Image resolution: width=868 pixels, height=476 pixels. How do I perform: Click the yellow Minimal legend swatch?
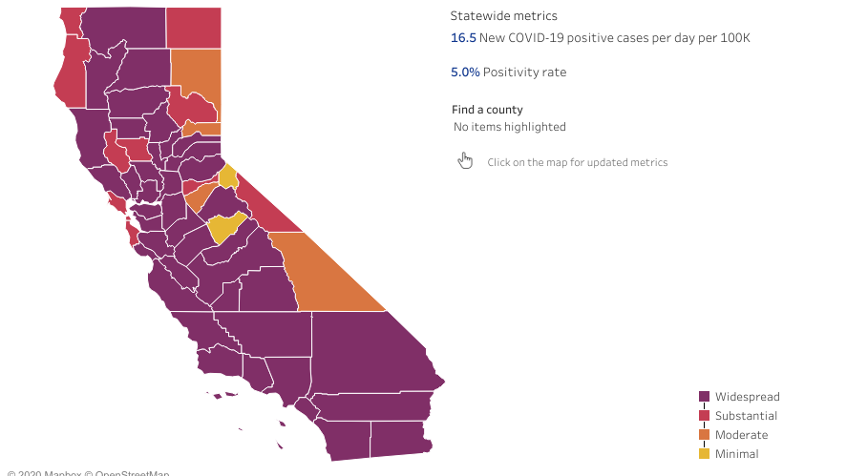pos(704,454)
